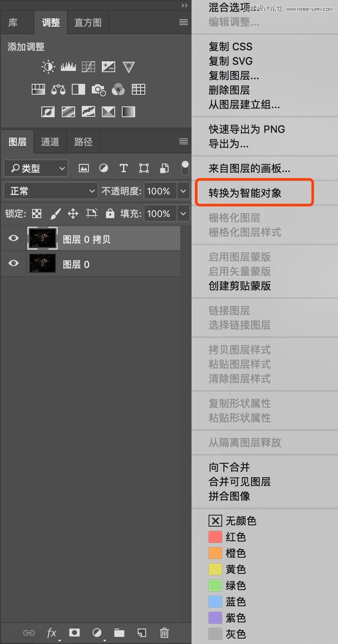Screen dimensions: 338x644
Task: Toggle lock image pixels brush icon
Action: 55,214
